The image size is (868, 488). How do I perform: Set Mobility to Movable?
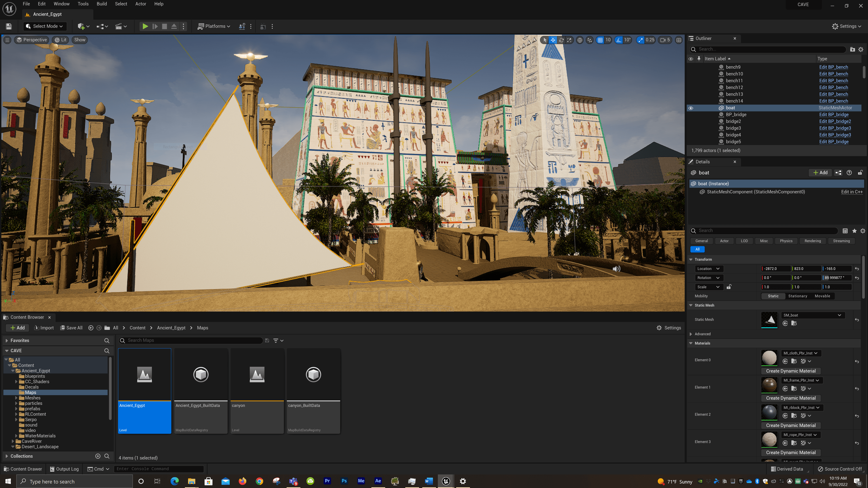pyautogui.click(x=822, y=296)
